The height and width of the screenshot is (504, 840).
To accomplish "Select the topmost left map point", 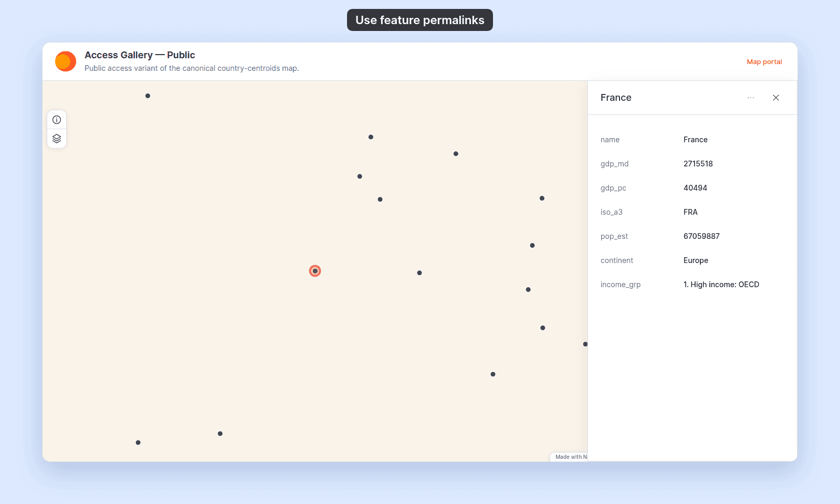I will (148, 96).
